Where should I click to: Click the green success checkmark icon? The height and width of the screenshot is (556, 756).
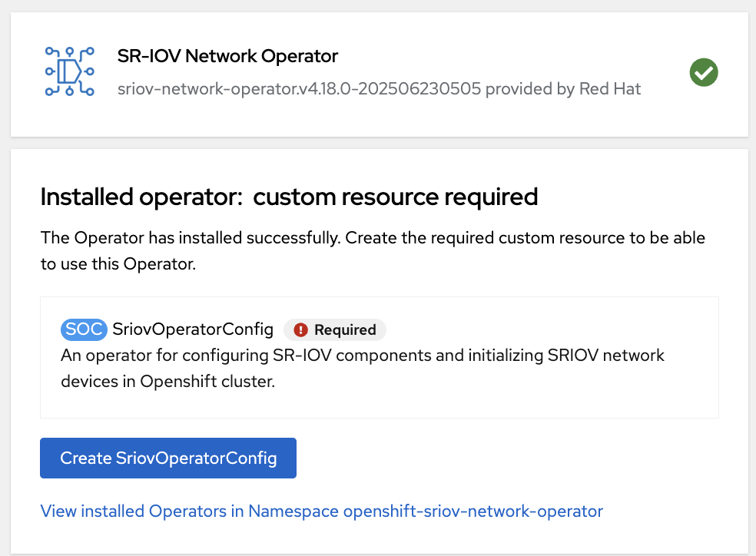click(704, 73)
